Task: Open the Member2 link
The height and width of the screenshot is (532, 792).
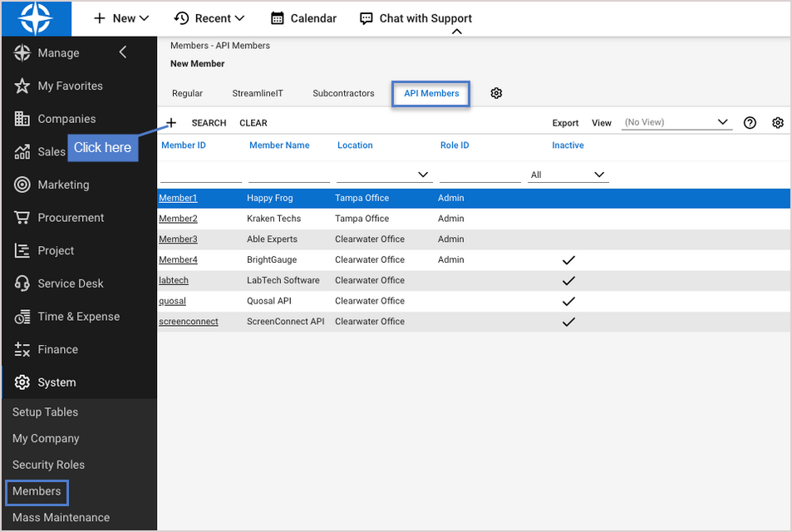Action: (x=178, y=219)
